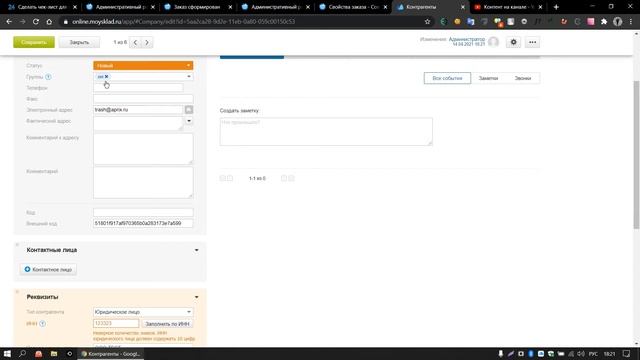Screen dimensions: 640x360
Task: Remove the group tag with its X
Action: (107, 76)
